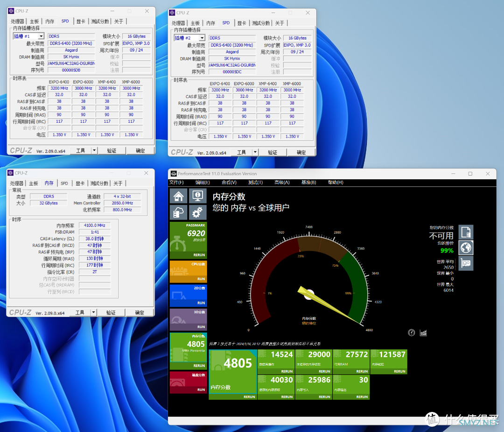The width and height of the screenshot is (504, 432).
Task: Click the 型号 field in slot #1 CPU-Z window
Action: tap(71, 64)
